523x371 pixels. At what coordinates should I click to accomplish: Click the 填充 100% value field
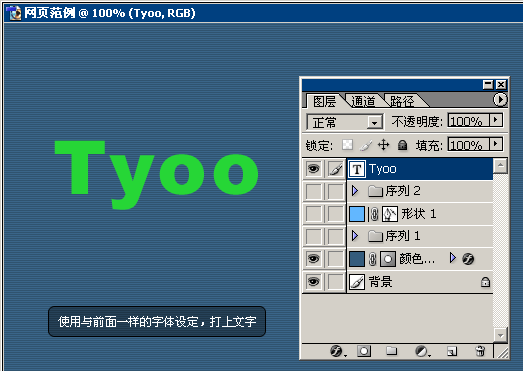tap(468, 145)
